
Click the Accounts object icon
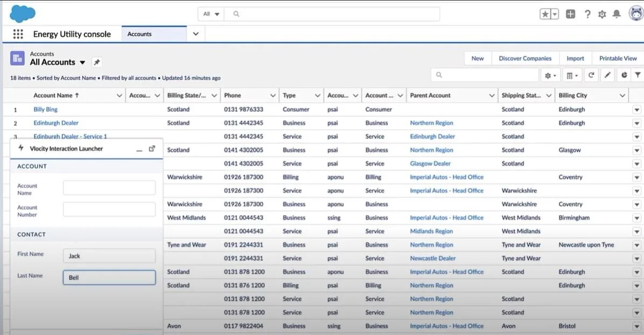point(17,59)
